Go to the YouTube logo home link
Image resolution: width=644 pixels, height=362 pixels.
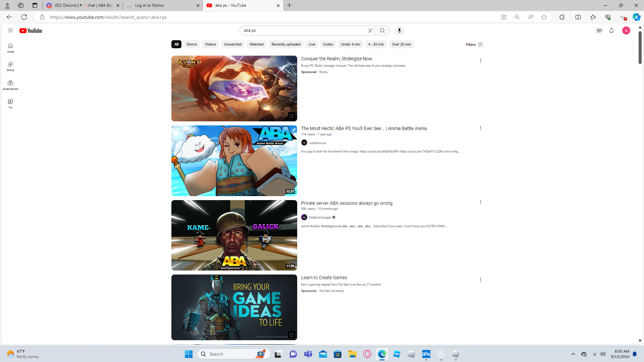click(x=31, y=31)
